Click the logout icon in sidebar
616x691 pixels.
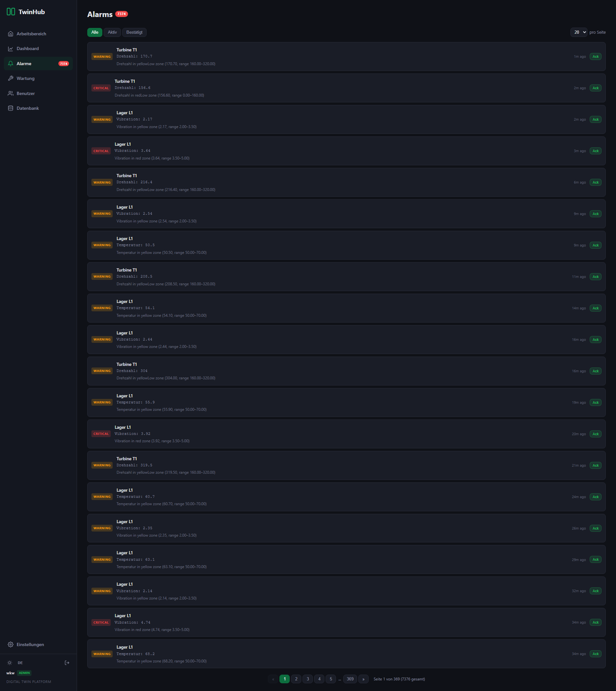pyautogui.click(x=67, y=663)
